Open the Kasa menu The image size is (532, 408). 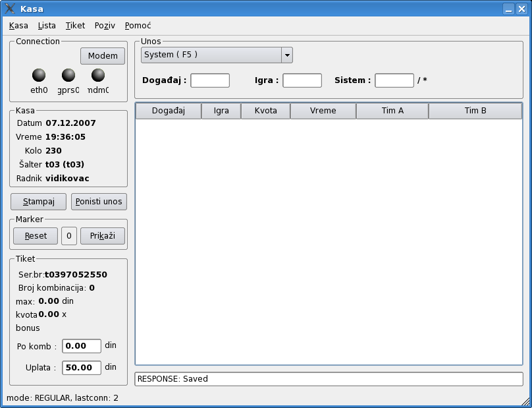(18, 26)
